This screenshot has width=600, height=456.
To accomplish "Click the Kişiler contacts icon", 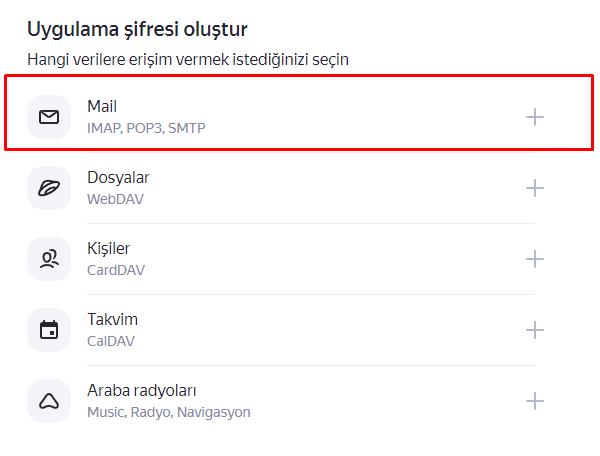I will pos(49,259).
